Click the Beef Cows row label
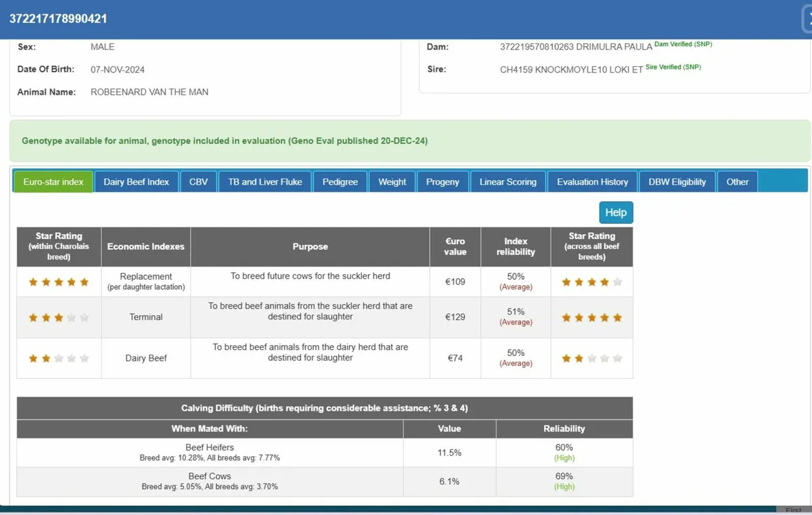This screenshot has width=812, height=515. pyautogui.click(x=210, y=476)
